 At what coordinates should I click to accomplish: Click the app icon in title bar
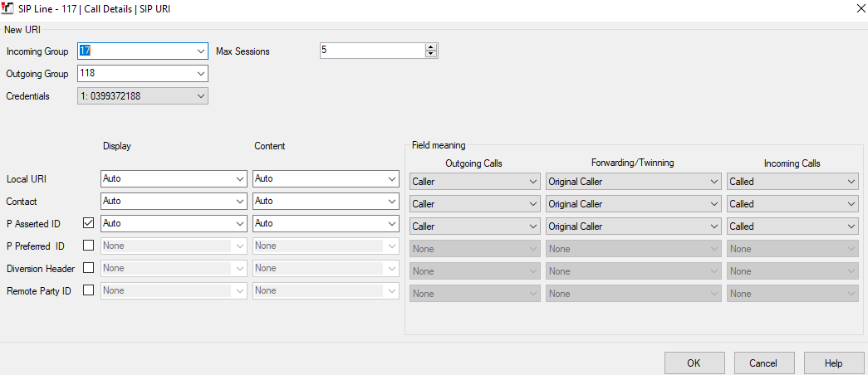click(x=8, y=9)
